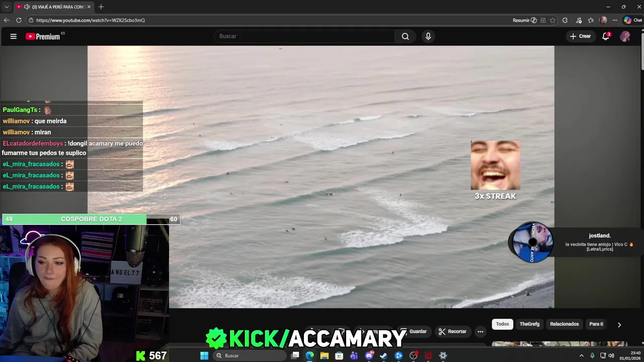Image resolution: width=644 pixels, height=362 pixels.
Task: Open the Edge profile avatar
Action: coord(603,20)
